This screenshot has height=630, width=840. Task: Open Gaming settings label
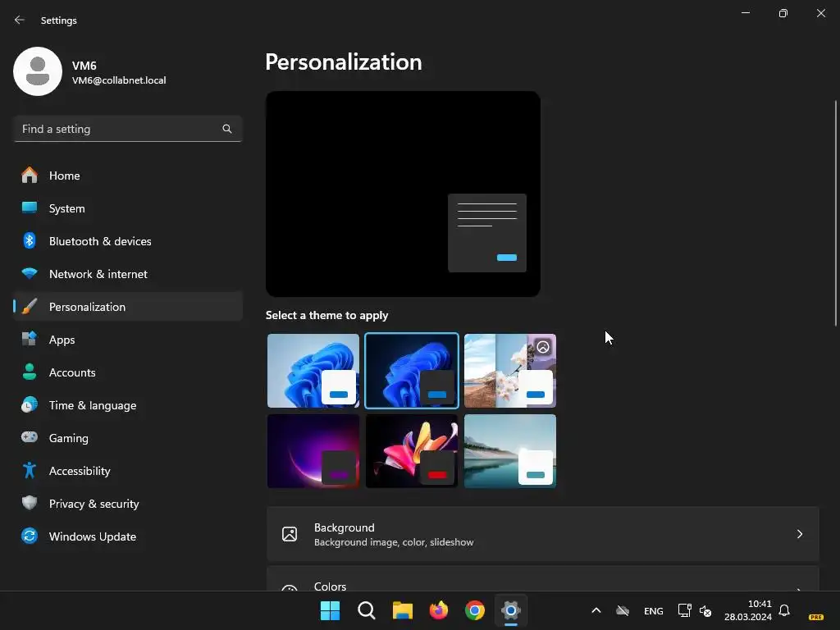tap(69, 438)
